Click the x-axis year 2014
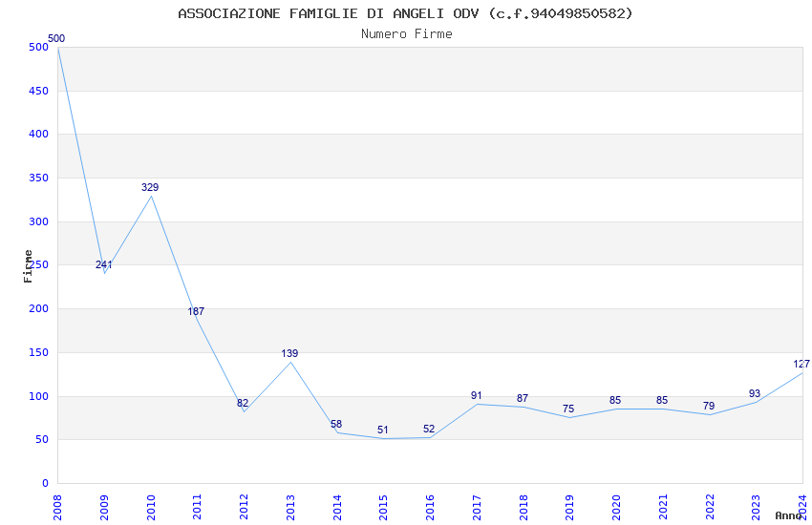 click(337, 507)
